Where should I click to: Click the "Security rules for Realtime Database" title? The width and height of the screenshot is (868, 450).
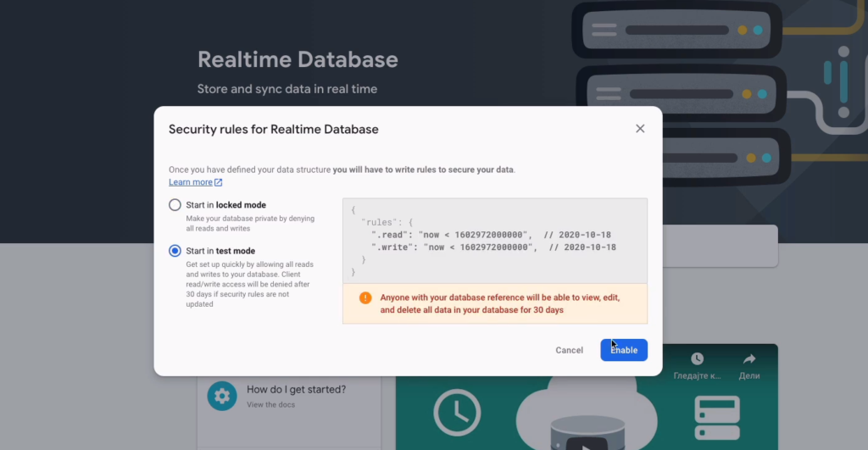click(x=273, y=130)
